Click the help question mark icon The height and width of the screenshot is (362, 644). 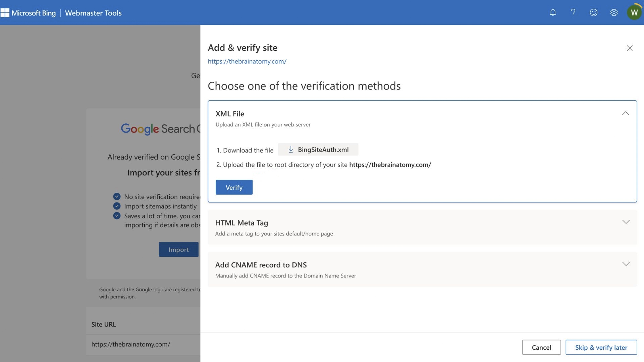573,13
